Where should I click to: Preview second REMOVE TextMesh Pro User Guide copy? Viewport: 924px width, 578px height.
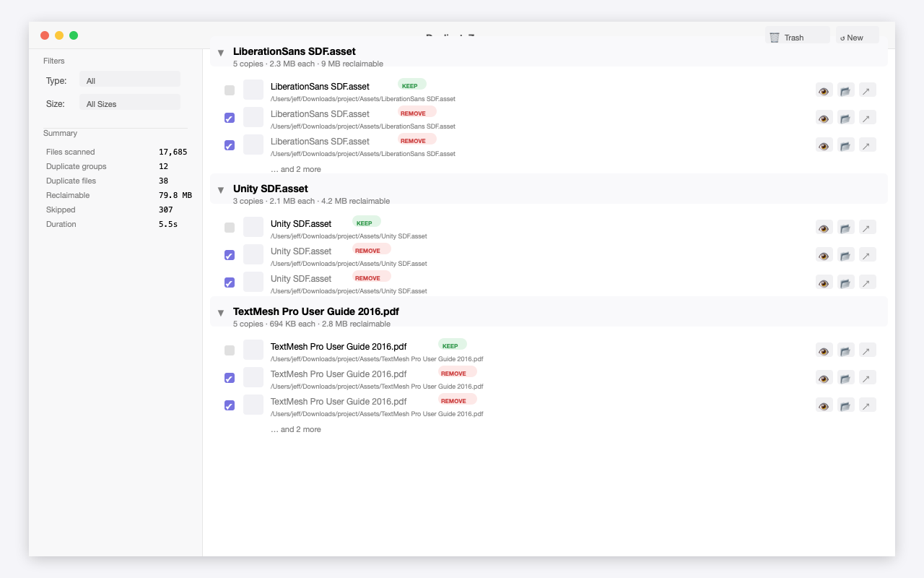coord(824,405)
